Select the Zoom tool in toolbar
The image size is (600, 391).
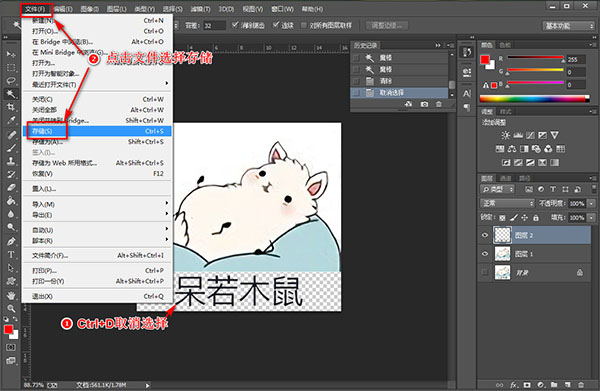[x=11, y=308]
